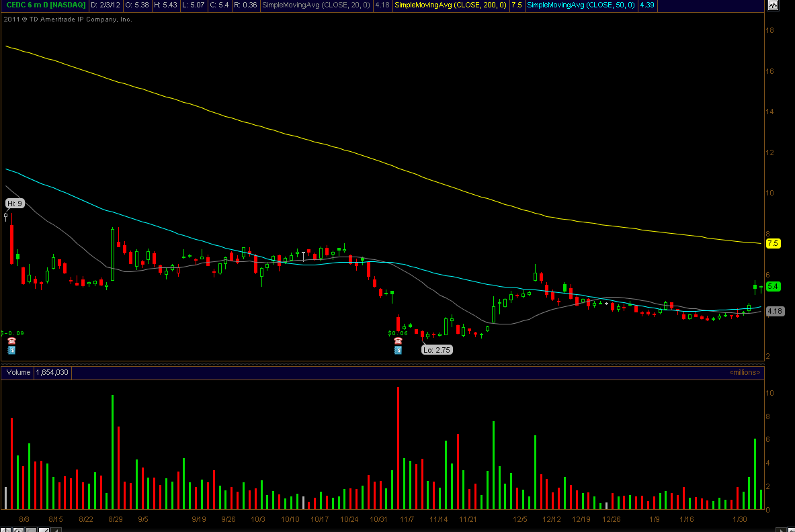Click the chart style icon in top-right corner
This screenshot has height=532, width=795.
pyautogui.click(x=773, y=5)
